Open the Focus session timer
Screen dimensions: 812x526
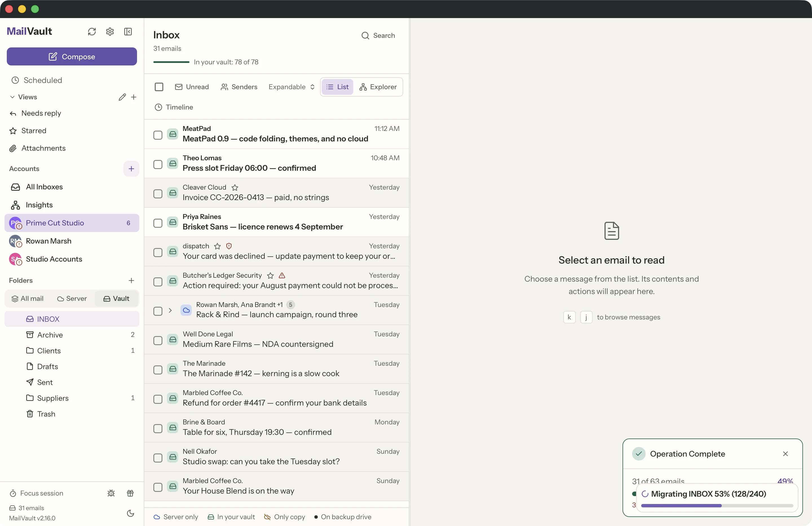(36, 493)
